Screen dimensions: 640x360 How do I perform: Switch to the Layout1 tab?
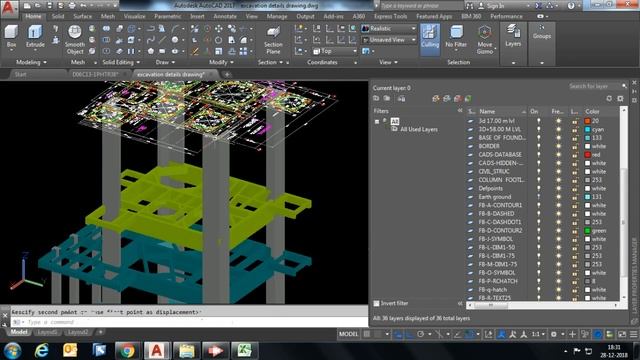[47, 332]
